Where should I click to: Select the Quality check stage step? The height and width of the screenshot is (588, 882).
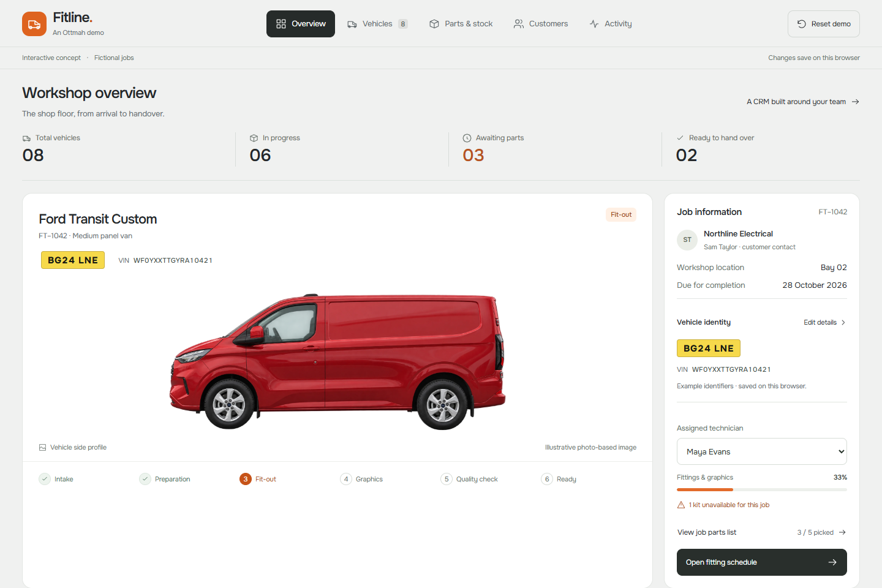(x=469, y=479)
